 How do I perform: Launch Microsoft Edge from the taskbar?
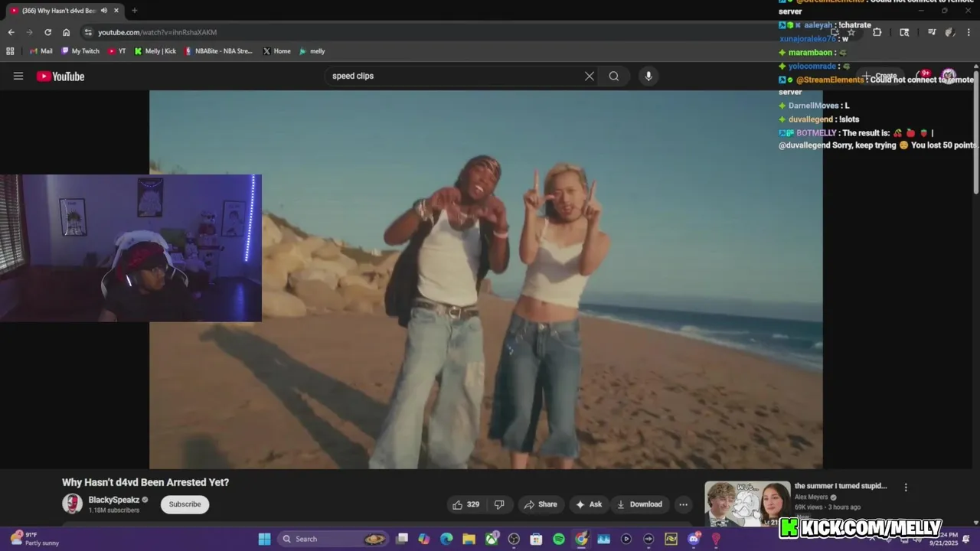[x=446, y=539]
